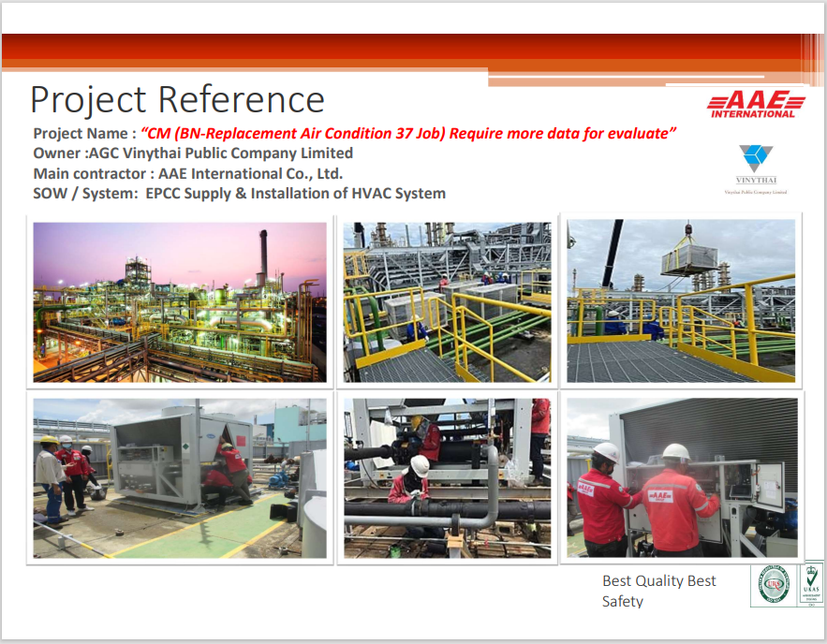Select the URS certification round badge
Viewport: 827px width, 644px height.
[772, 587]
